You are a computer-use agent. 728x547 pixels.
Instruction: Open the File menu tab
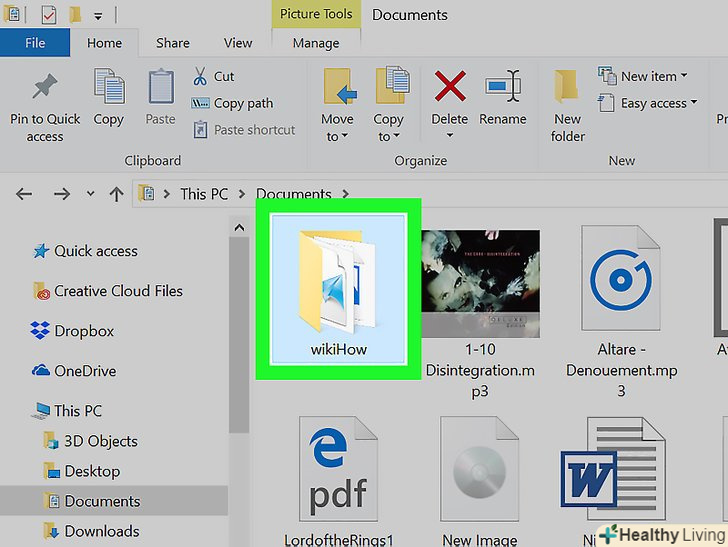click(x=35, y=43)
